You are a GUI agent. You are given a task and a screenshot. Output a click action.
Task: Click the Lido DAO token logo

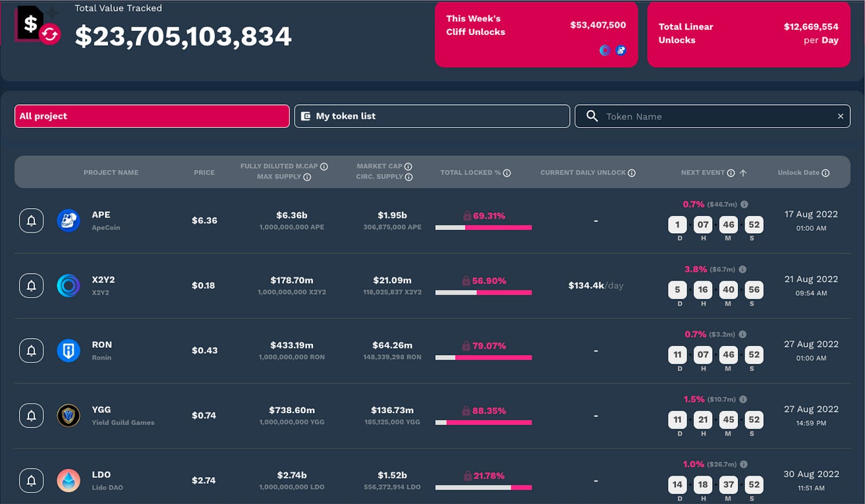click(x=68, y=480)
